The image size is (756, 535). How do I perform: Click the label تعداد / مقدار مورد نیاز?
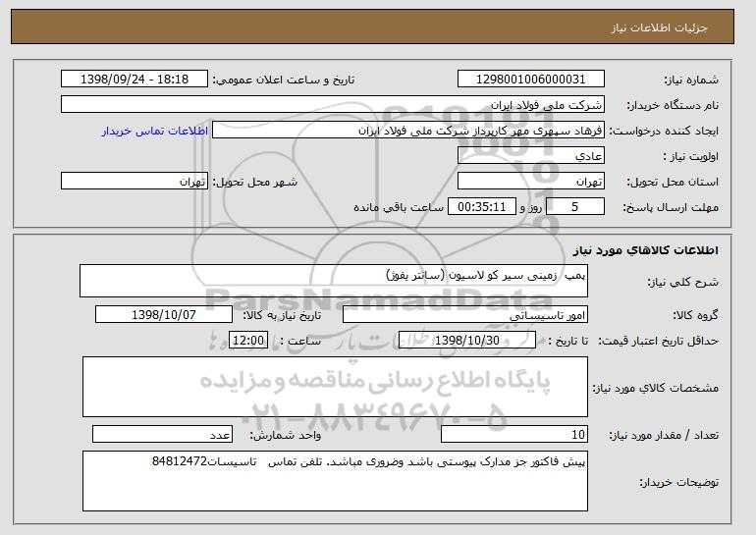click(x=664, y=435)
